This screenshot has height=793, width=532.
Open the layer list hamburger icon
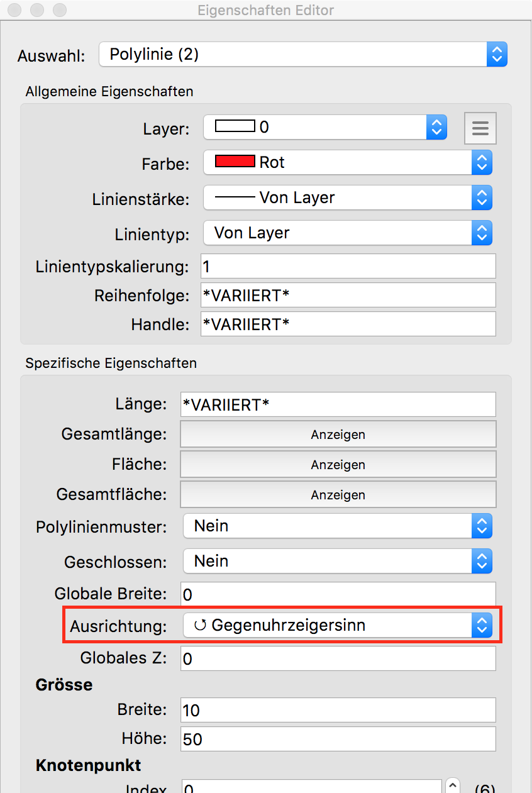[480, 128]
